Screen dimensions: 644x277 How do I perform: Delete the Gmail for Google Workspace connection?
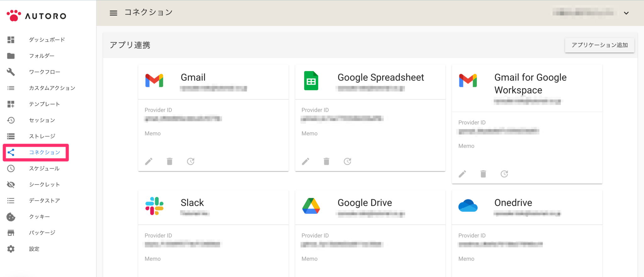(483, 174)
